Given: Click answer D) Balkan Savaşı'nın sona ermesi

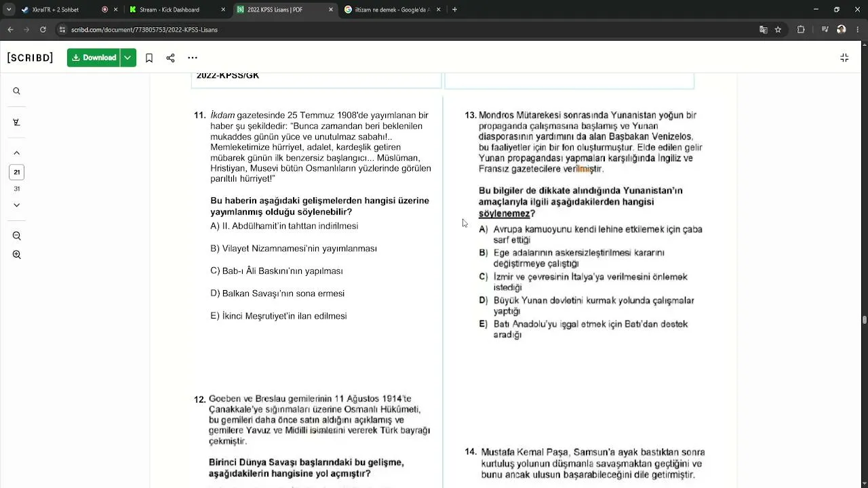Looking at the screenshot, I should point(277,293).
